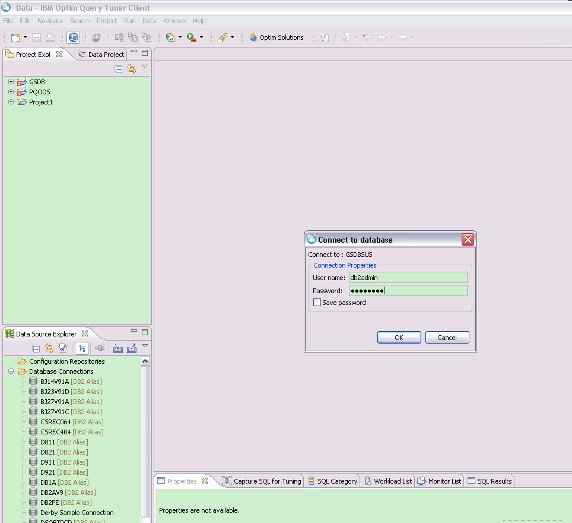The width and height of the screenshot is (572, 523).
Task: Click the New wizard toolbar icon
Action: [15, 37]
